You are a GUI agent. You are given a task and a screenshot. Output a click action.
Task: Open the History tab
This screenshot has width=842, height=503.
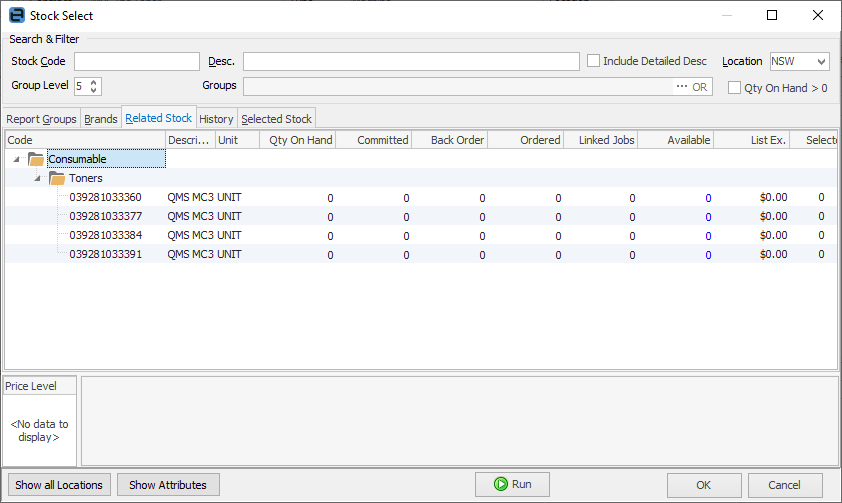click(x=216, y=119)
